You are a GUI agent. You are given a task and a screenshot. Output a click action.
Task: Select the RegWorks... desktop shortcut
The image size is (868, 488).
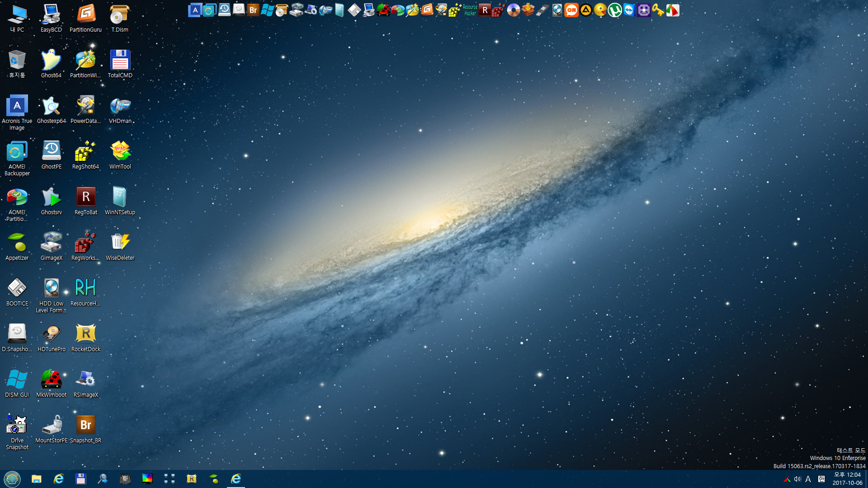[x=85, y=247]
